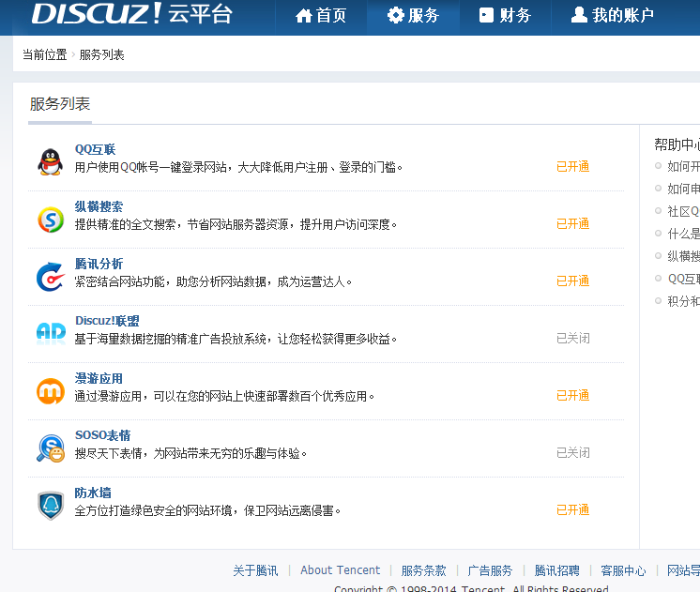Image resolution: width=700 pixels, height=592 pixels.
Task: Click the 纵横搜索 S icon
Action: [51, 220]
